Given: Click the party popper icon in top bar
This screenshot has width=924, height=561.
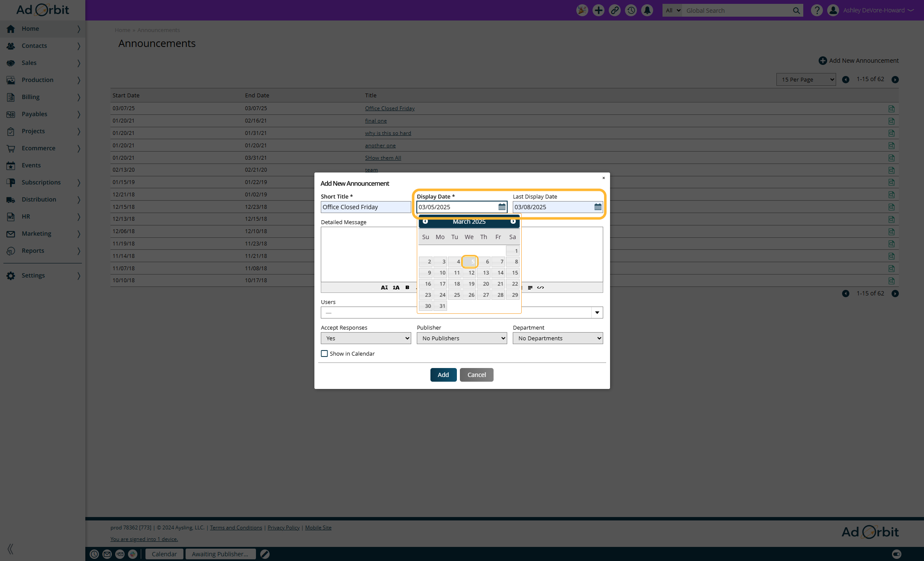Looking at the screenshot, I should (582, 10).
